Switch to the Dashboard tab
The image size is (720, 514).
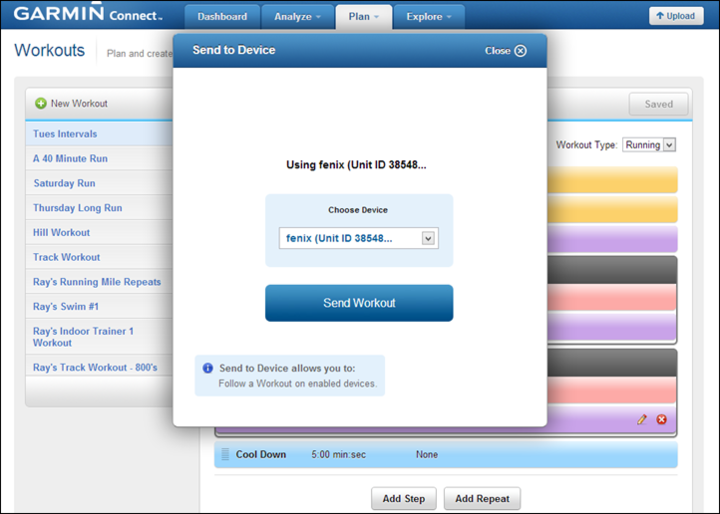(222, 17)
